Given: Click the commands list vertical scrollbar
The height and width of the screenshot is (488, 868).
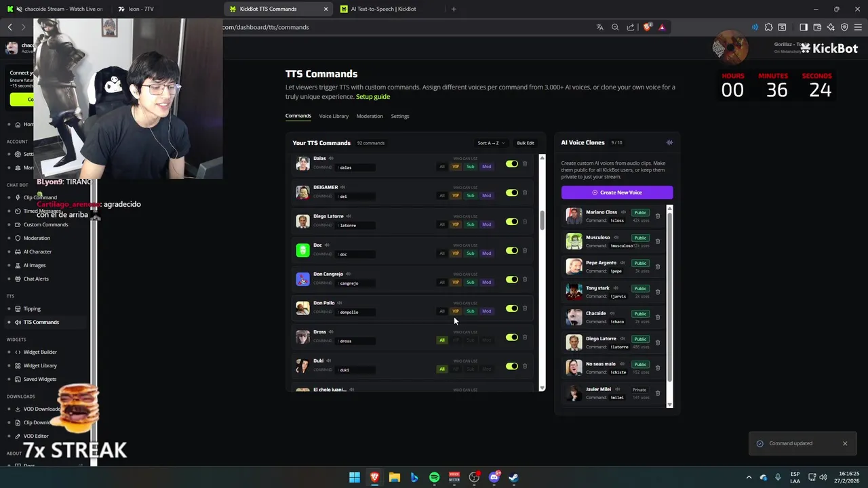Looking at the screenshot, I should click(x=542, y=220).
